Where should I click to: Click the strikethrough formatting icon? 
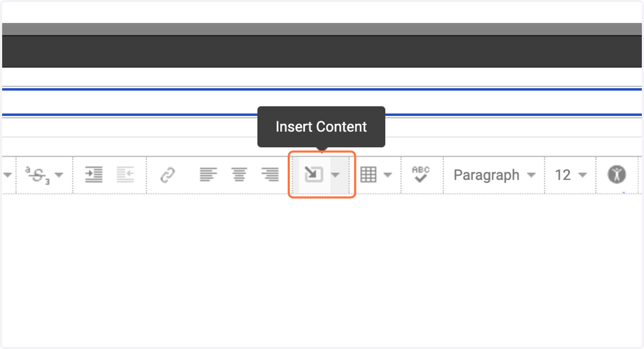(38, 174)
